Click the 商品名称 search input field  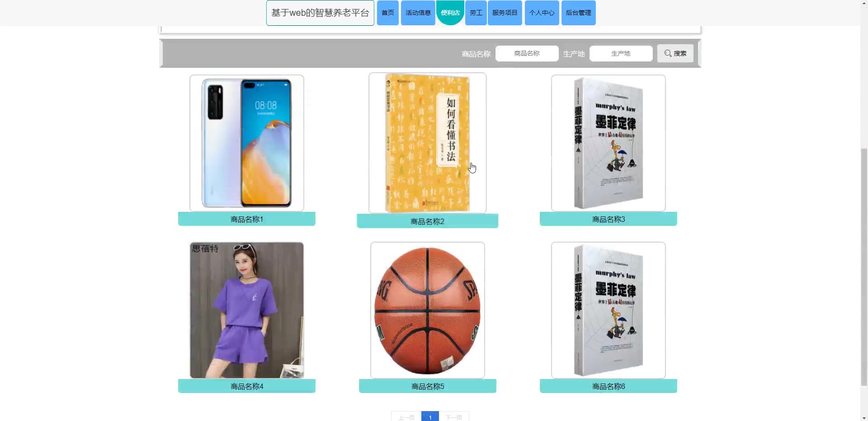(x=527, y=53)
